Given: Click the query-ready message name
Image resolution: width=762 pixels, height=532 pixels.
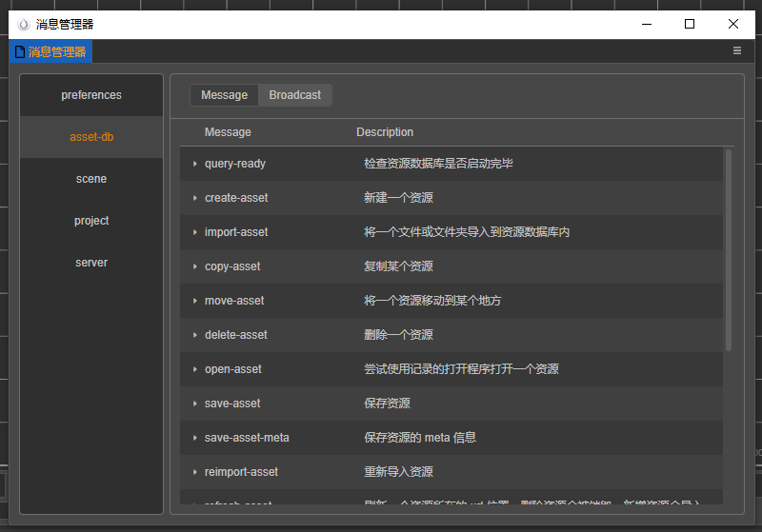Looking at the screenshot, I should pos(235,164).
